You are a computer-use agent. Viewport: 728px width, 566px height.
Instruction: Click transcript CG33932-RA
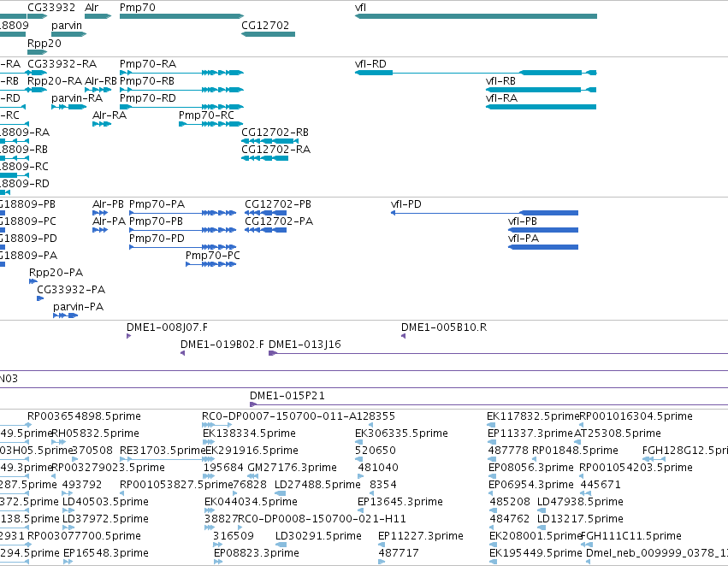tap(37, 73)
